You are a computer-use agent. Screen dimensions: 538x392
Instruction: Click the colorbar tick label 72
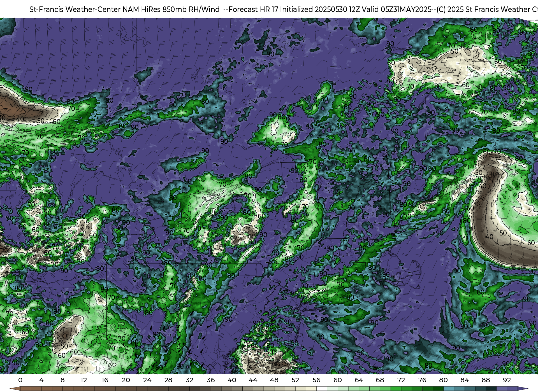(401, 380)
